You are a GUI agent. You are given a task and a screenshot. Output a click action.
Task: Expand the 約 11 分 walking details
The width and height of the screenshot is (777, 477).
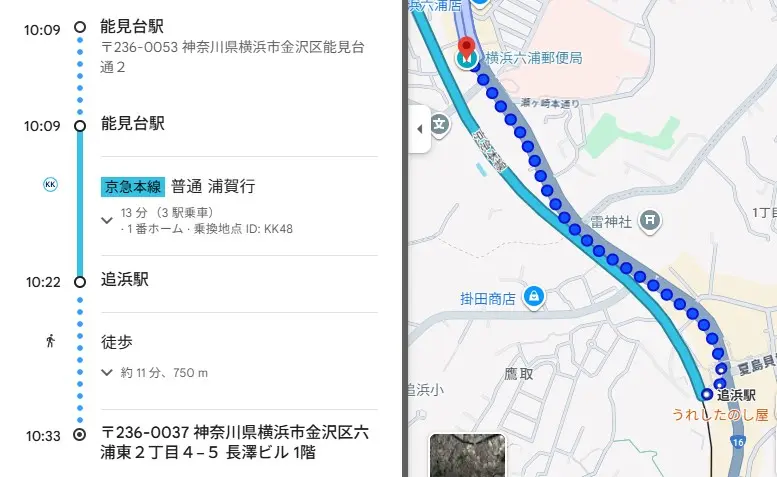click(107, 372)
